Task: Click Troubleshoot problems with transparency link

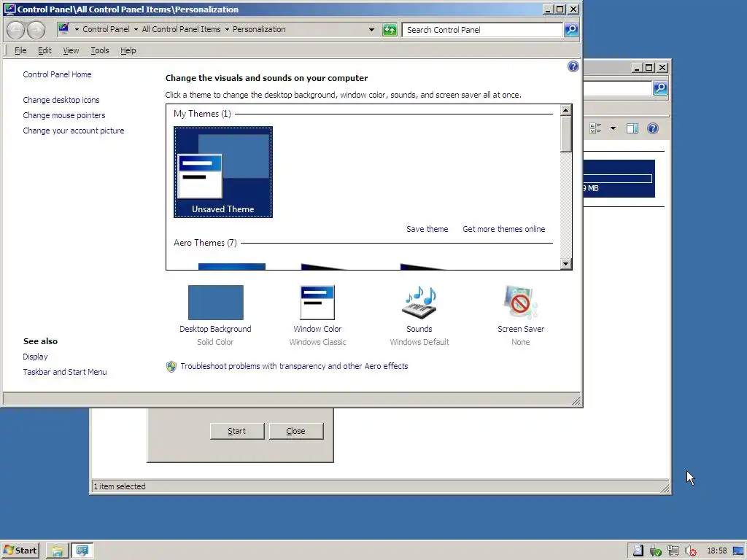Action: (294, 366)
